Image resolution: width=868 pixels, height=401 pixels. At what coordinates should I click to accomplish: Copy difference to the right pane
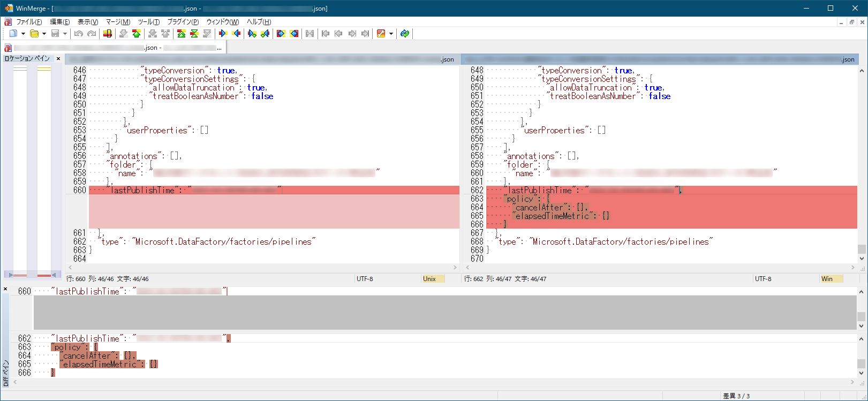tap(223, 34)
